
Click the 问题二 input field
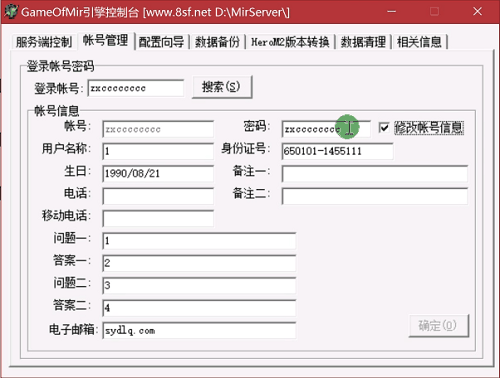coord(199,286)
